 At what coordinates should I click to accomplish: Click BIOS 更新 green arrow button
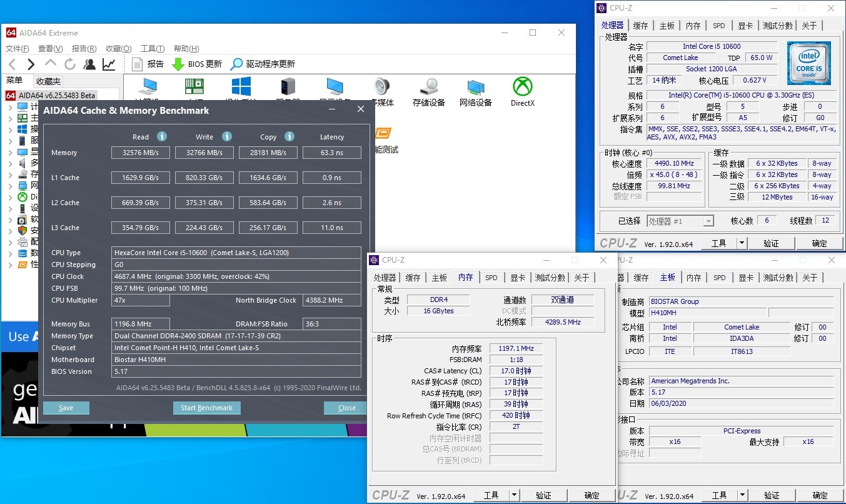[197, 64]
